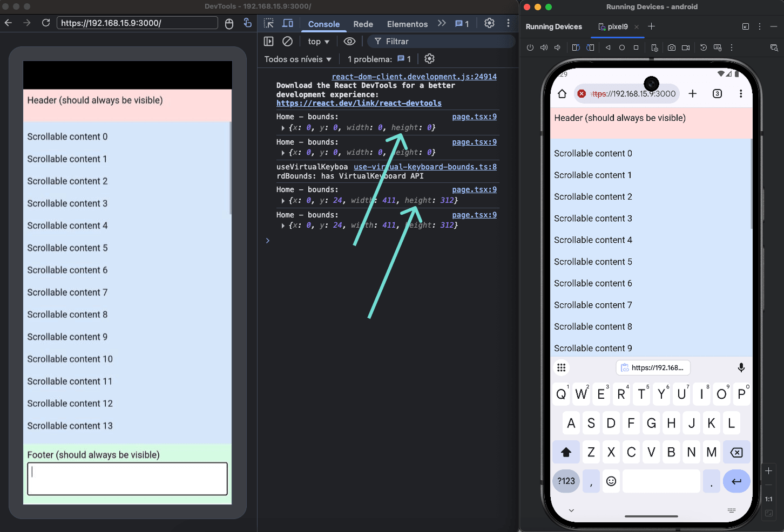
Task: Go forward in DevTools remote browser
Action: click(x=27, y=23)
